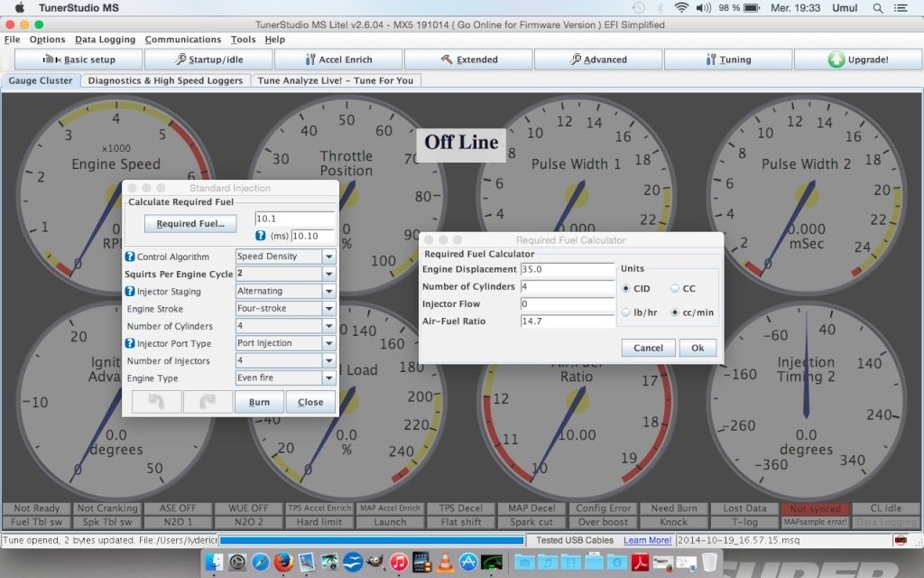Expand Squirts Per Engine Cycle dropdown
The height and width of the screenshot is (578, 924).
point(328,274)
